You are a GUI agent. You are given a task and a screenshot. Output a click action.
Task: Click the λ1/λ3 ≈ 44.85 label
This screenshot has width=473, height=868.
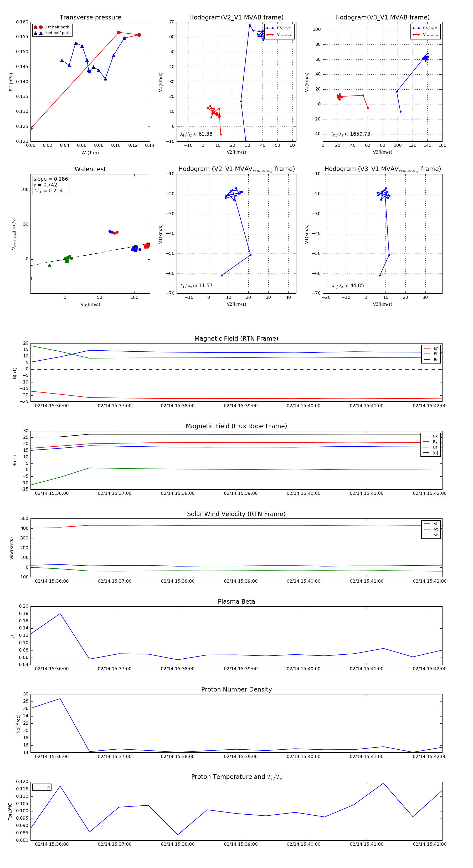(x=348, y=286)
